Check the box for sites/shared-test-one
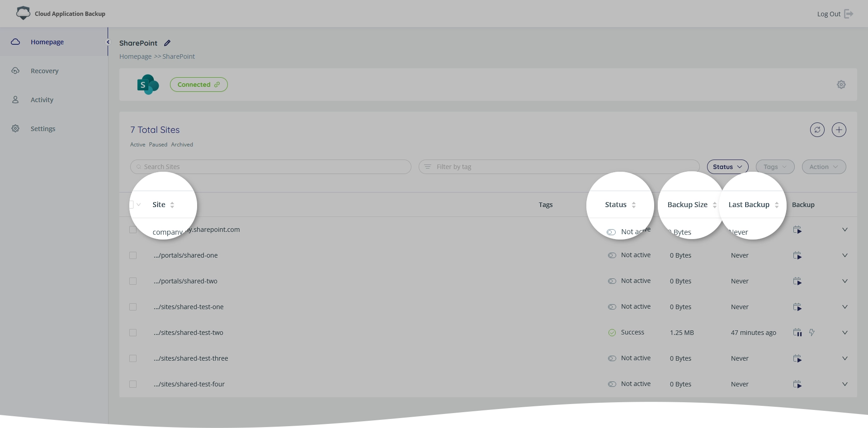The image size is (868, 428). (x=133, y=307)
